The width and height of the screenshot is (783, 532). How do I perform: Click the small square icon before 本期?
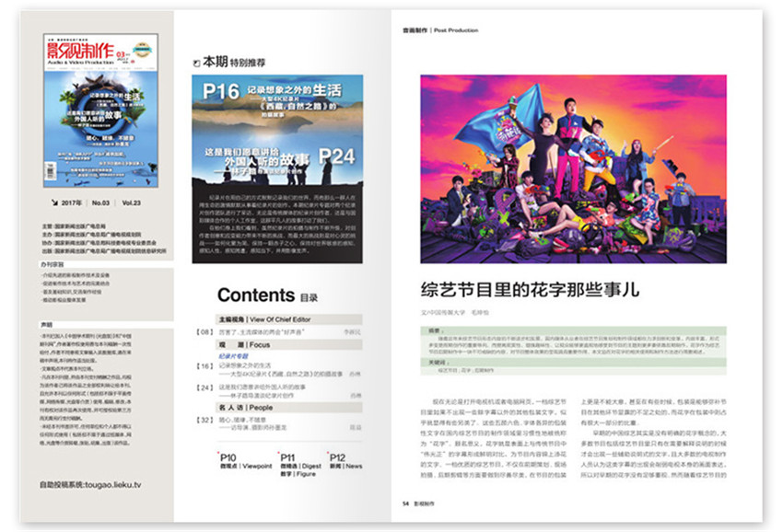pyautogui.click(x=195, y=64)
